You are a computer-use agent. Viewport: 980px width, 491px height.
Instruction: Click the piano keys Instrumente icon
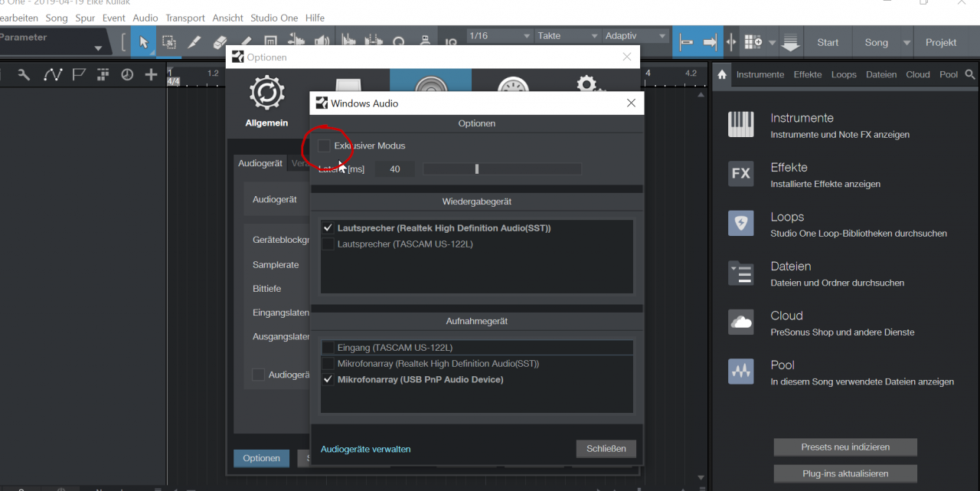pyautogui.click(x=740, y=124)
